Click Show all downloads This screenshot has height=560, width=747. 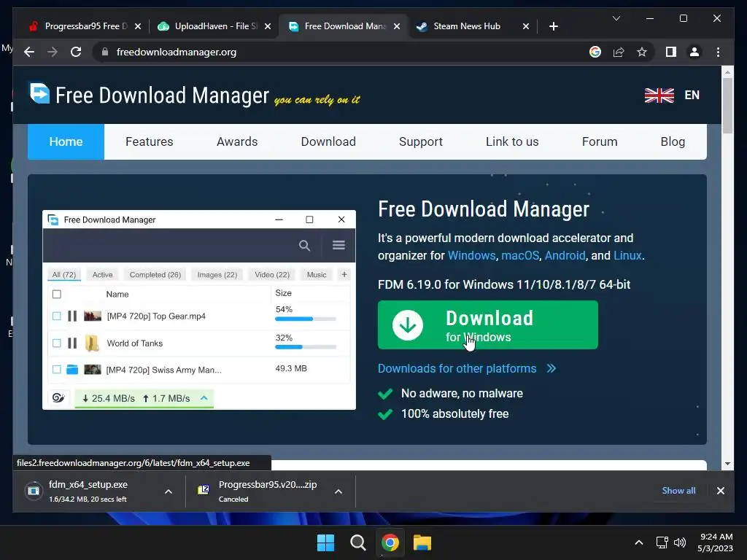coord(678,491)
